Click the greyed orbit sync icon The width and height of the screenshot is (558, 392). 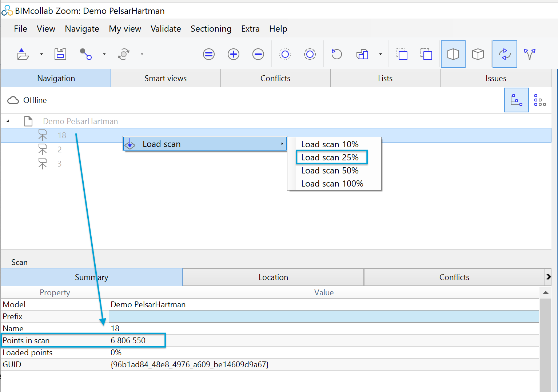pyautogui.click(x=124, y=54)
